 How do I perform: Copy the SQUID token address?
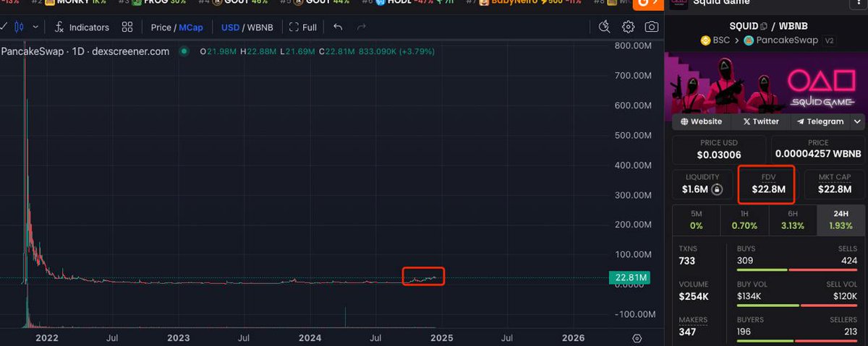tap(764, 26)
